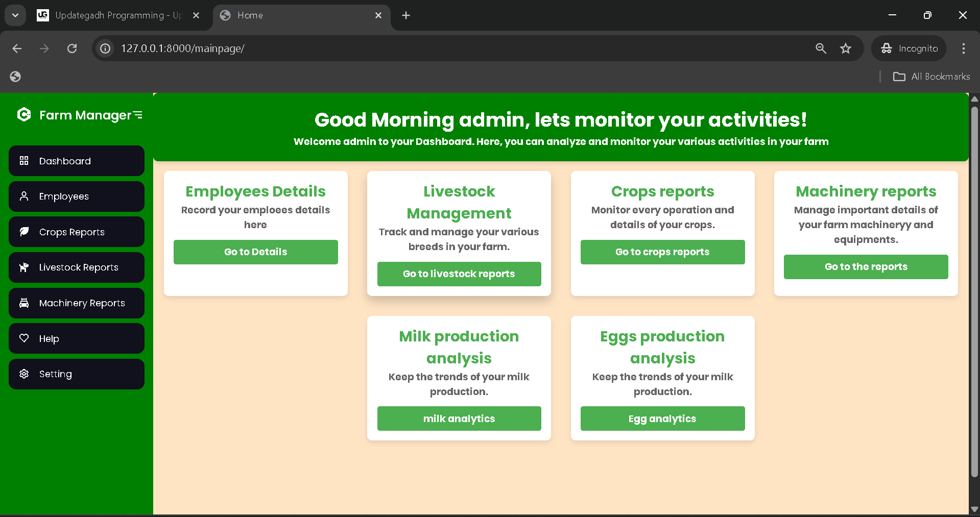Click the Help heart icon
Viewport: 980px width, 517px height.
pyautogui.click(x=24, y=338)
